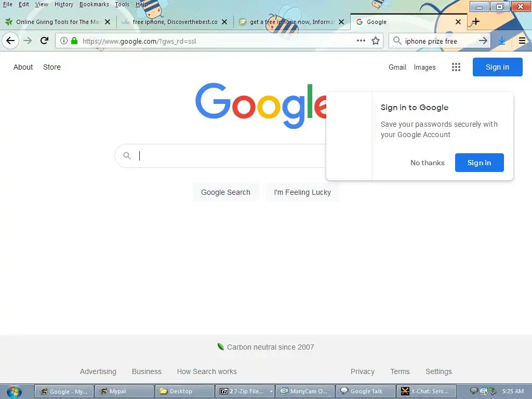
Task: Open the Settings footer link
Action: point(438,371)
